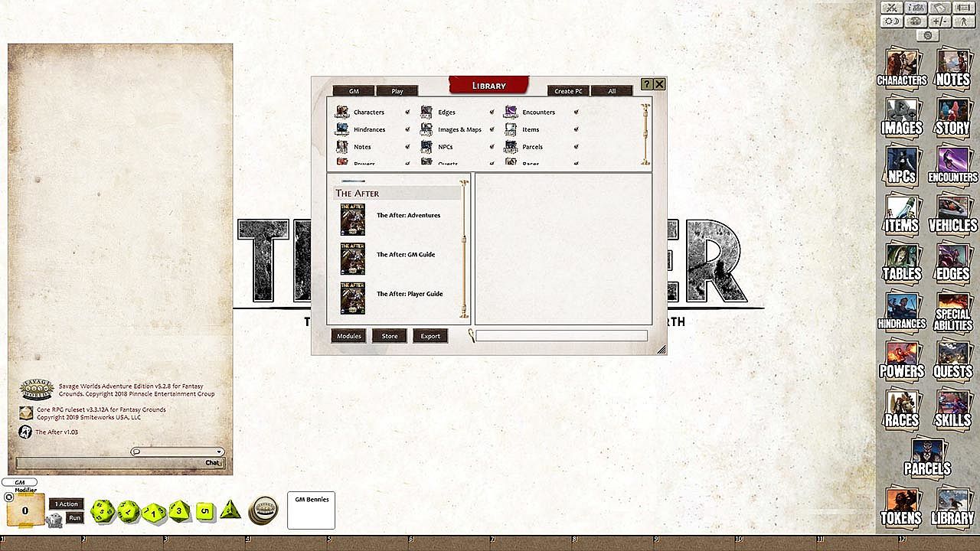
Task: Click the four-sided green die
Action: (230, 510)
